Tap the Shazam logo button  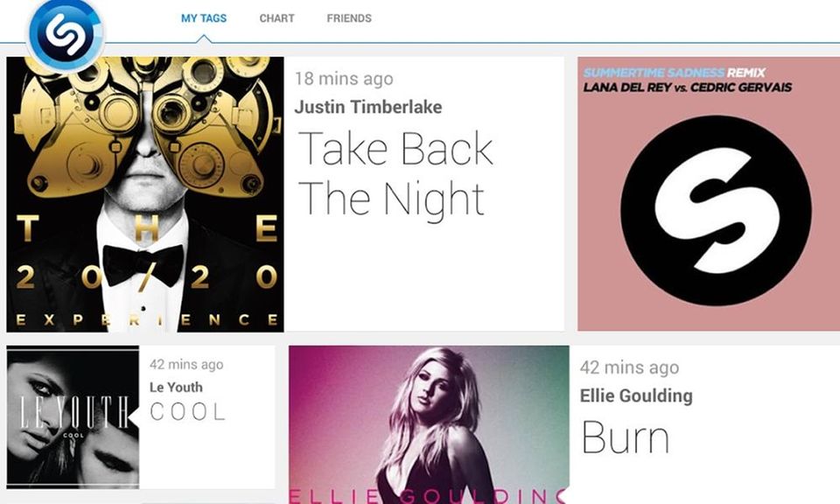(66, 34)
